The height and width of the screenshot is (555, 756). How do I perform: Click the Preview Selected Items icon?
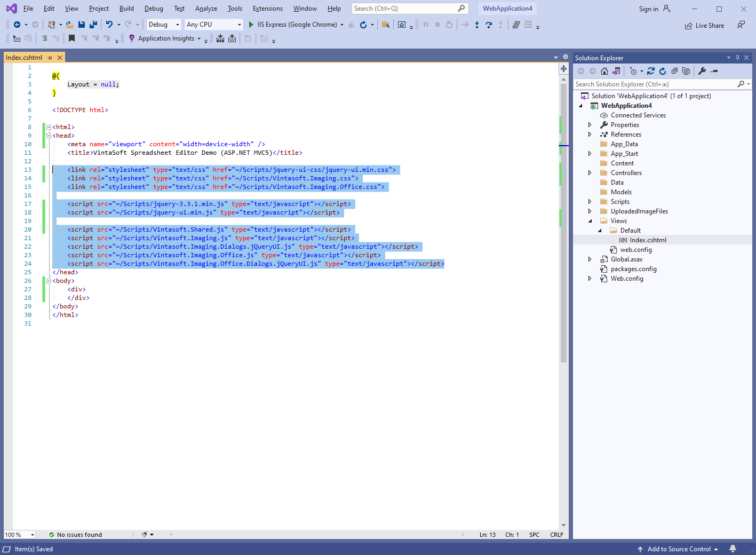[x=714, y=71]
